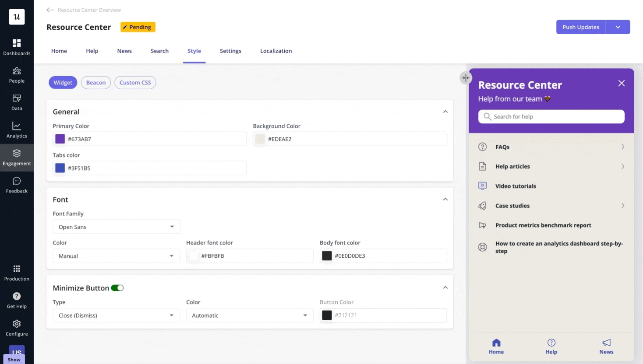The height and width of the screenshot is (364, 643).
Task: Switch to the Custom CSS option
Action: [135, 82]
